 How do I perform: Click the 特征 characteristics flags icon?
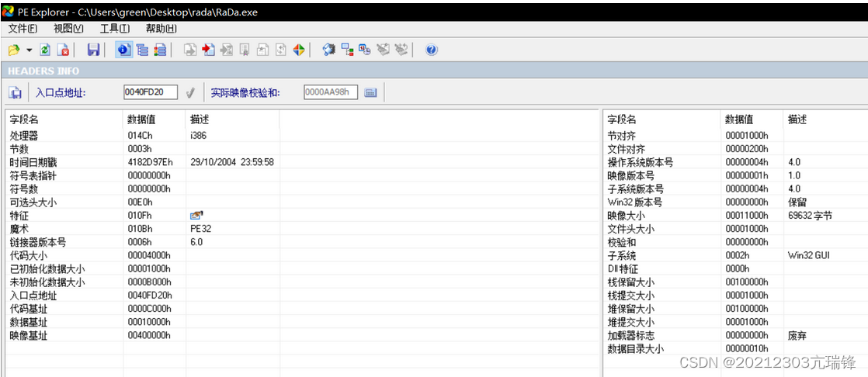click(196, 216)
